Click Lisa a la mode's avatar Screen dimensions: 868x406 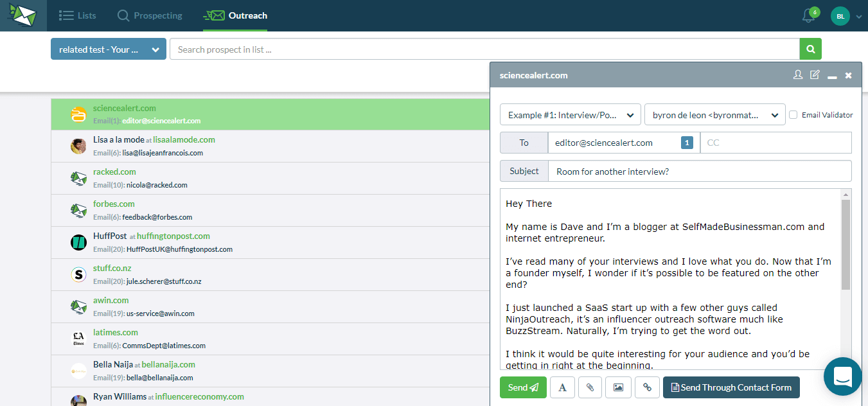pos(78,146)
